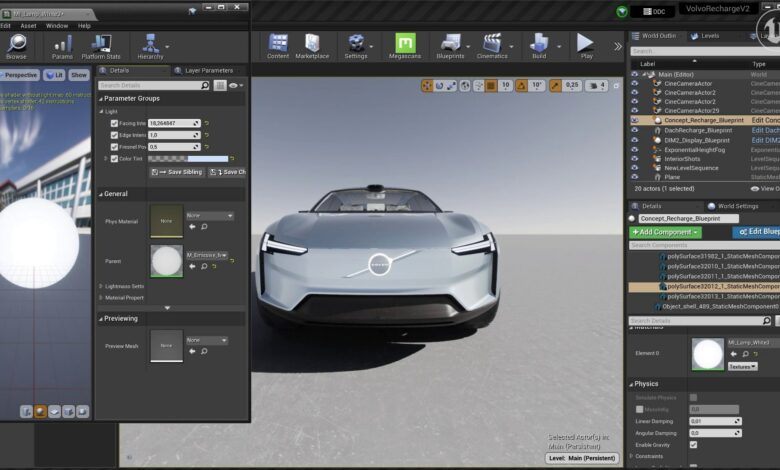Open the Phys Material None dropdown
The width and height of the screenshot is (780, 470).
coord(209,216)
